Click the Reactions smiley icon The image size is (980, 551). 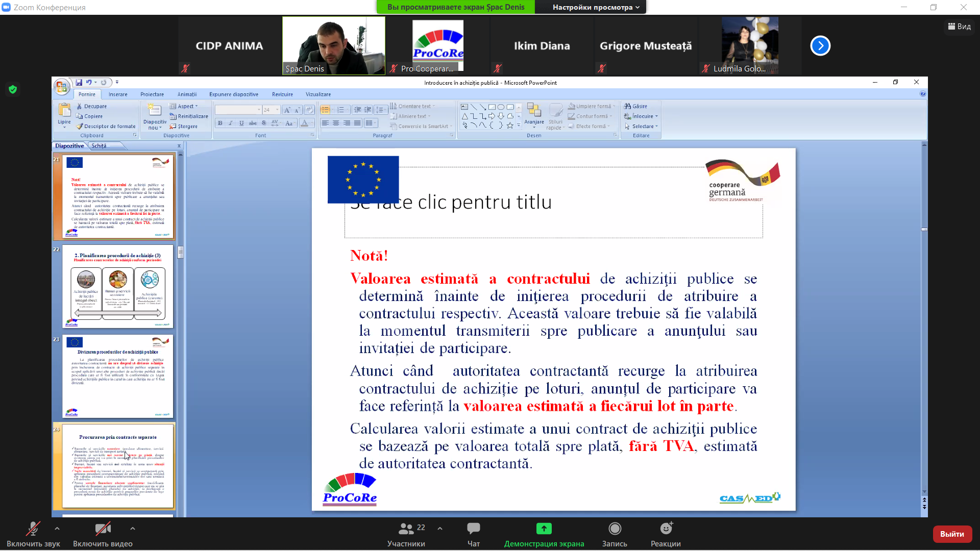point(666,529)
